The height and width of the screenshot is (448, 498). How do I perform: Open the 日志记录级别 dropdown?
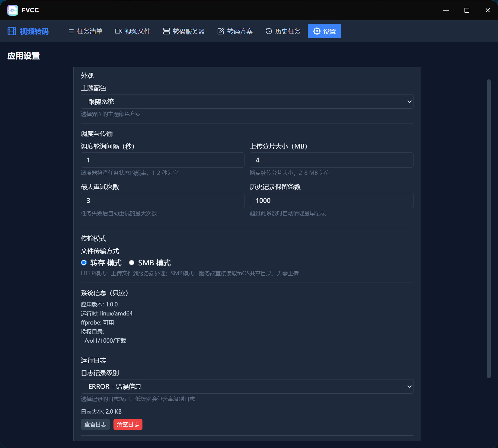[x=247, y=386]
